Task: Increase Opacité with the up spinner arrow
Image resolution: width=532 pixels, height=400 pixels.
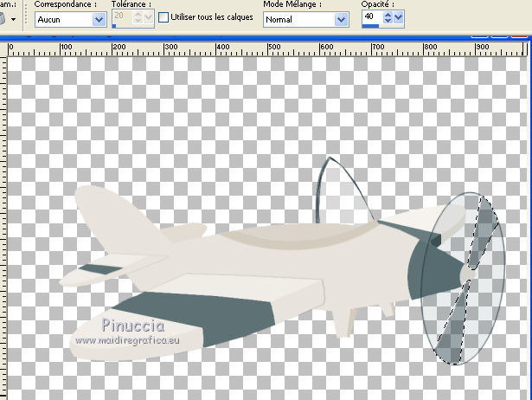Action: (x=388, y=14)
